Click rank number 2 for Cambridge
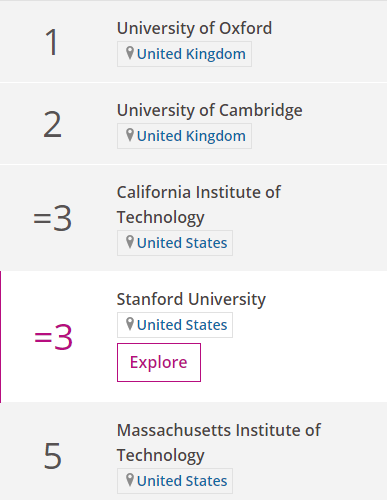387x500 pixels. (52, 124)
